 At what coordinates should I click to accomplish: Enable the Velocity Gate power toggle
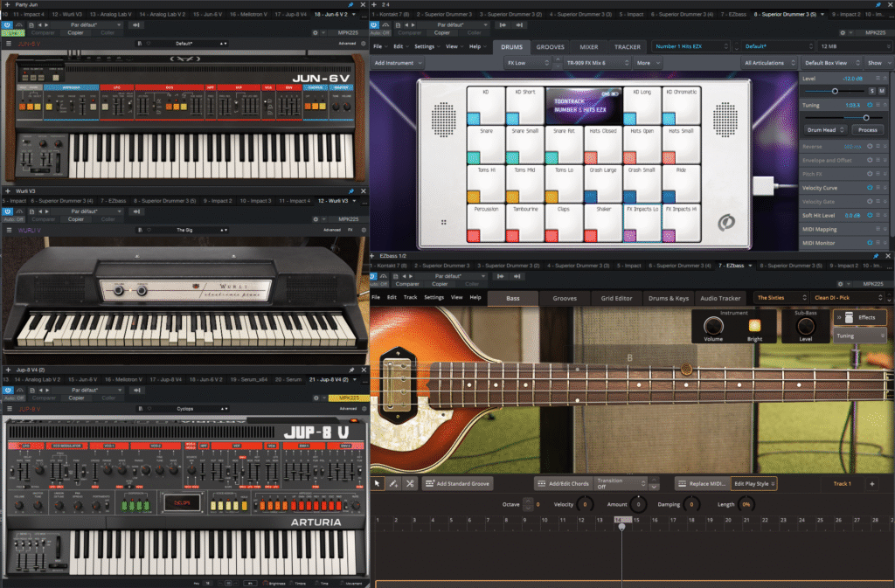870,201
